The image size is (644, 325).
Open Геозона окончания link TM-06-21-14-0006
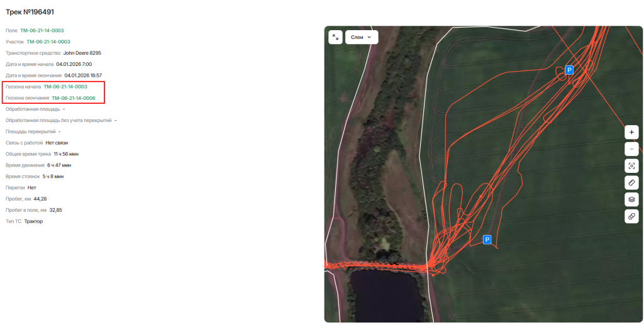click(x=74, y=98)
